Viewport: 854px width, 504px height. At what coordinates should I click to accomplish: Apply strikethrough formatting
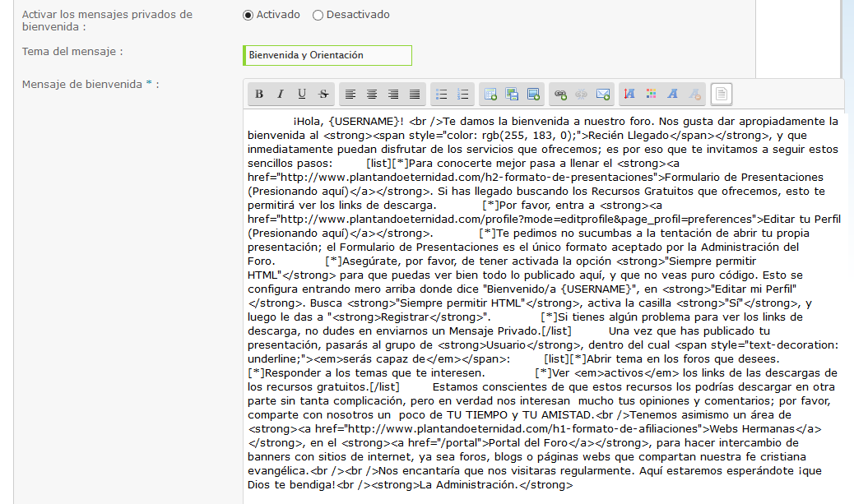(x=323, y=95)
